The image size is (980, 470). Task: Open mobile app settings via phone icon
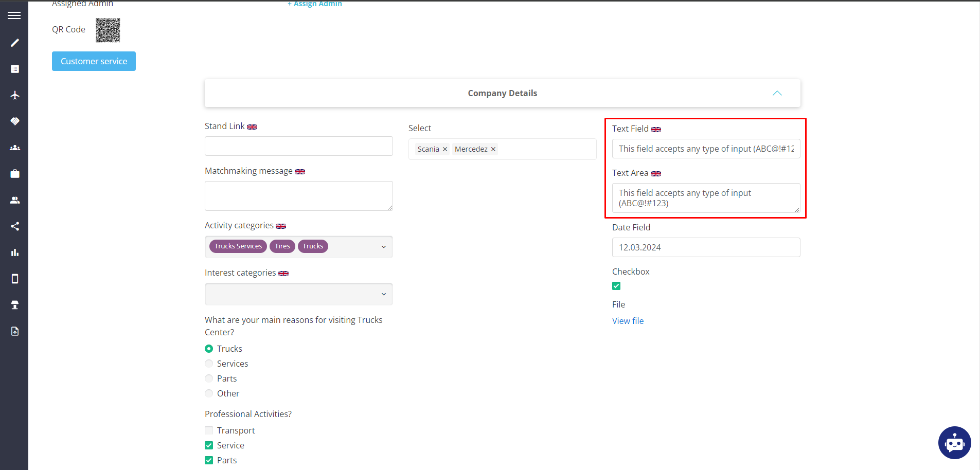(x=14, y=279)
